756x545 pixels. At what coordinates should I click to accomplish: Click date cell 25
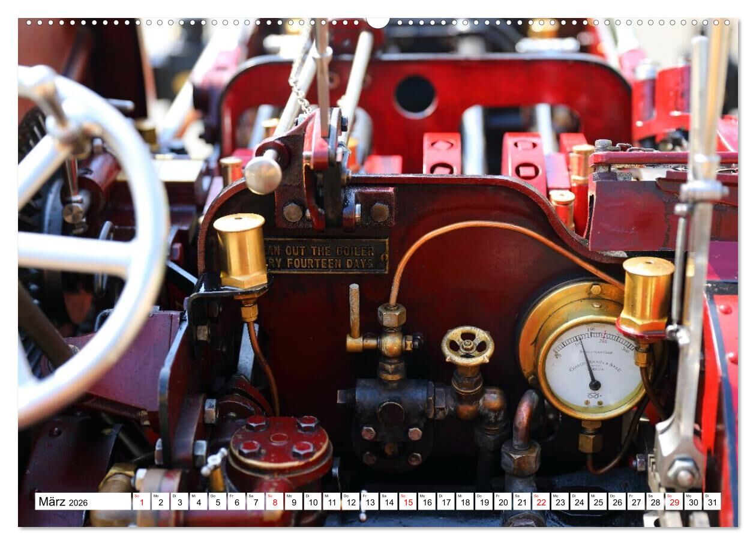(598, 502)
